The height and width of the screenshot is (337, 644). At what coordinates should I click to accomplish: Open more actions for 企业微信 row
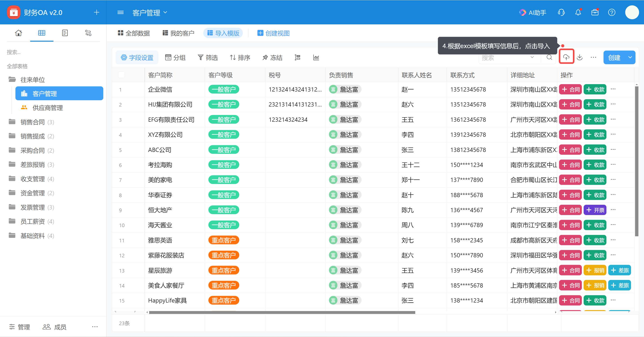click(x=613, y=89)
